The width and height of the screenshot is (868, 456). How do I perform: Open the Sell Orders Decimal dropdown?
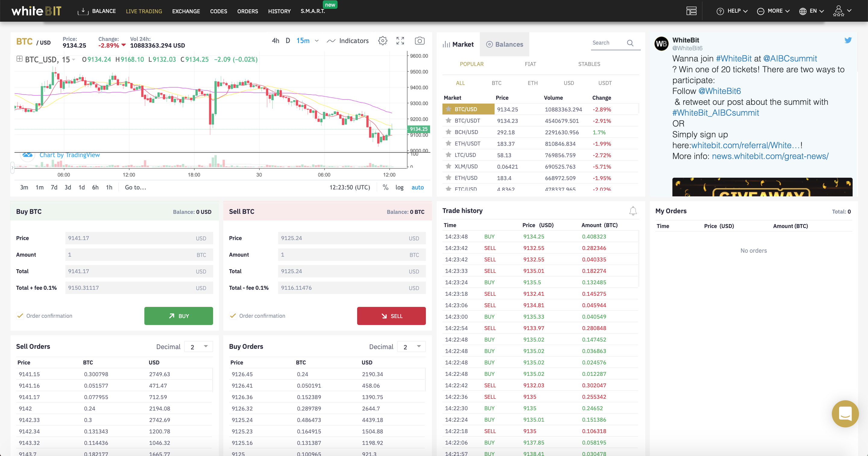click(x=198, y=346)
